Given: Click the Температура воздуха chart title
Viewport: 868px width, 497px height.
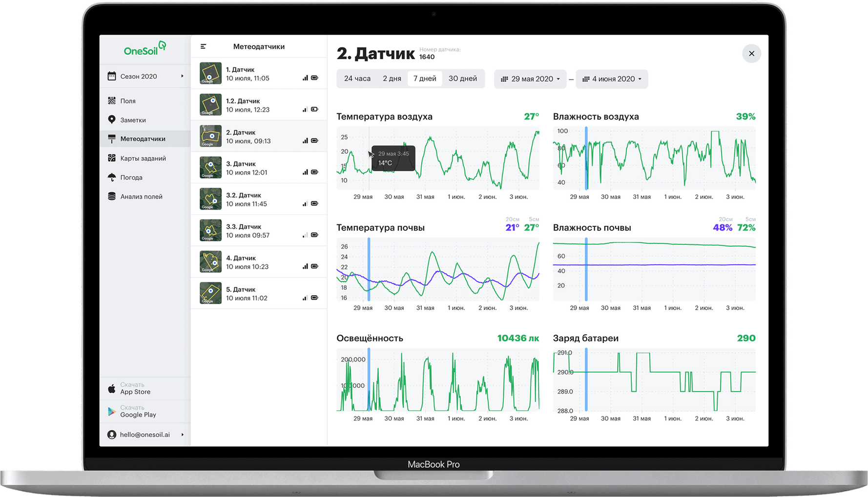Looking at the screenshot, I should pos(384,117).
